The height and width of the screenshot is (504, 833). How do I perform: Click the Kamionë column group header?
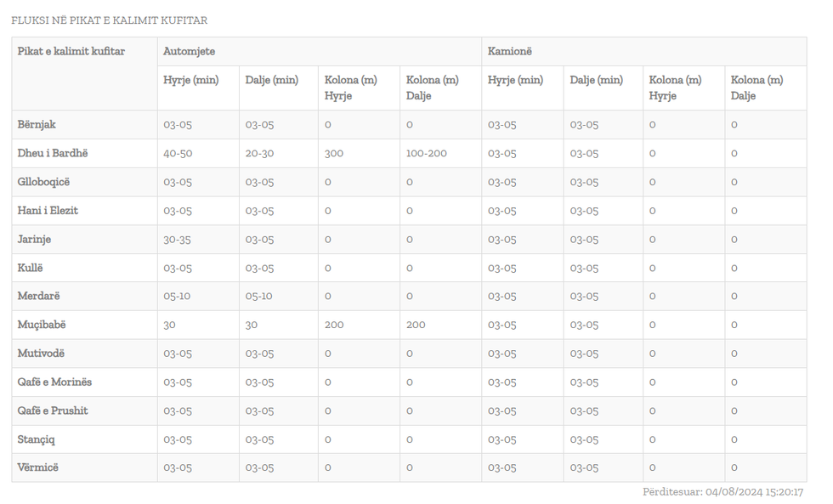point(509,52)
